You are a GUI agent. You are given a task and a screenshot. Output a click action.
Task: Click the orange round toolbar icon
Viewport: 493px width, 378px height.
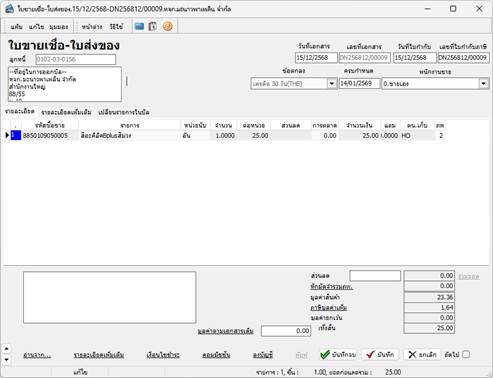[x=168, y=26]
